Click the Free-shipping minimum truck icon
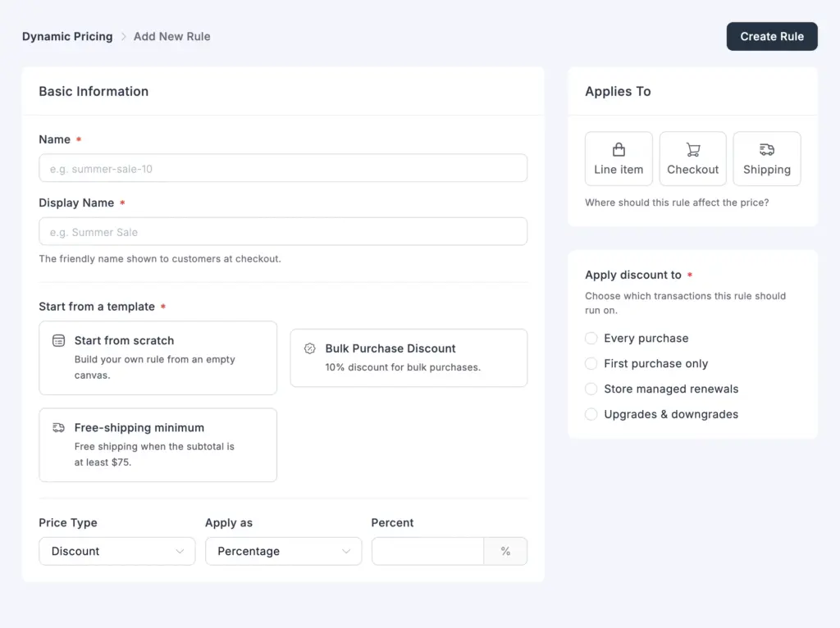 (58, 427)
